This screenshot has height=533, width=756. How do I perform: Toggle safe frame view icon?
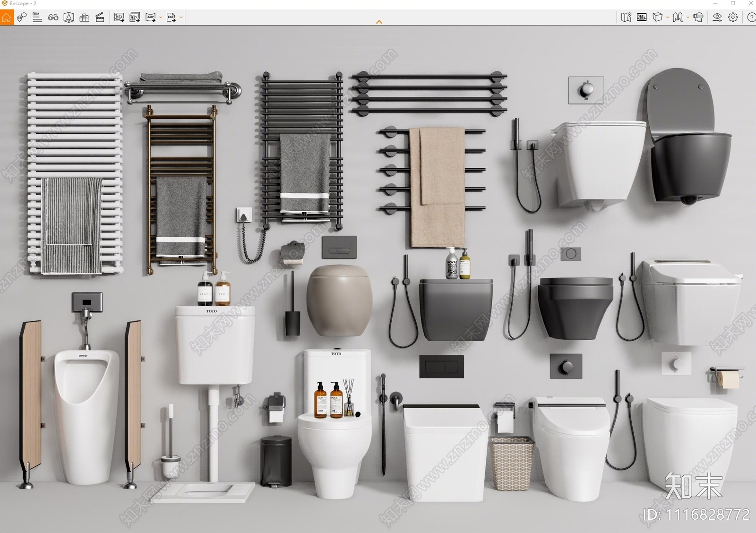642,17
